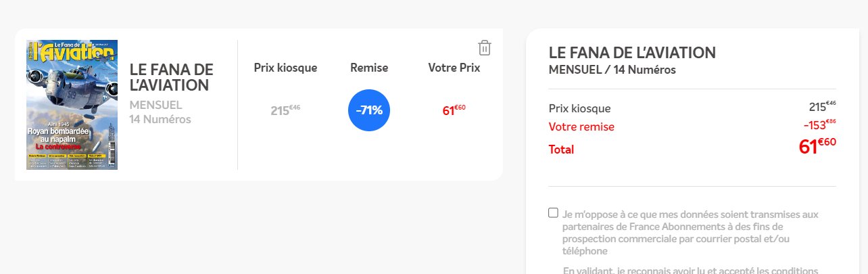This screenshot has height=274, width=868.
Task: Open the Le Fana de l'Aviation cover image
Action: (72, 105)
